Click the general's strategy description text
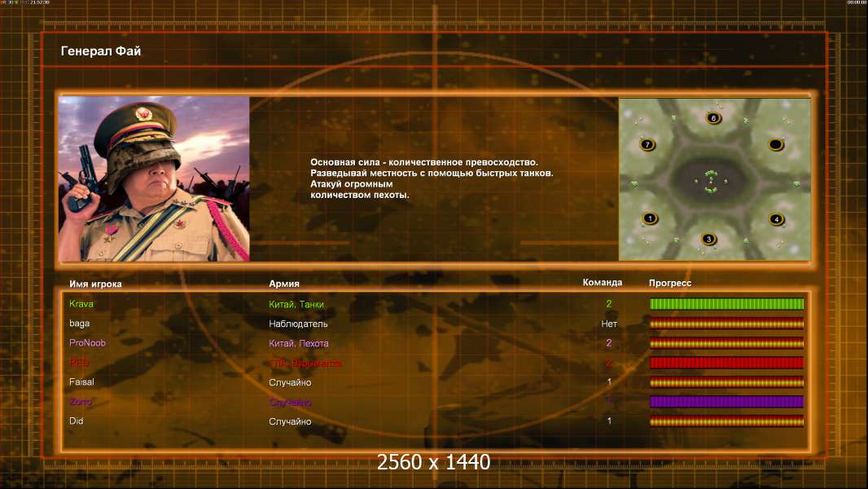Screen dimensions: 868x489 (432, 178)
